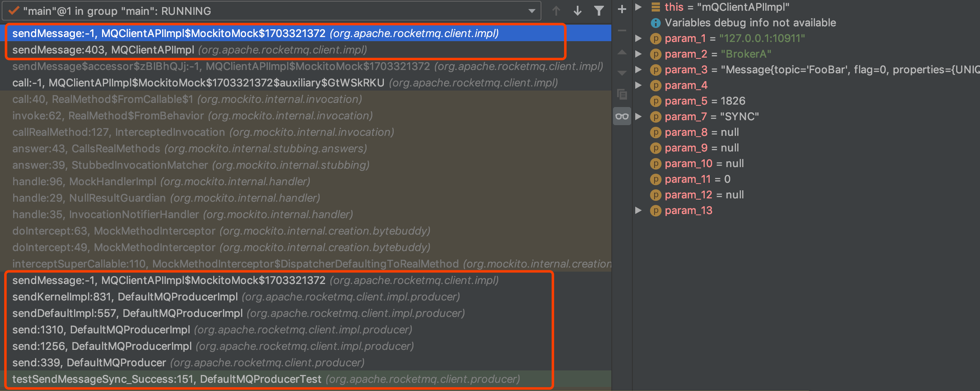The image size is (980, 391).
Task: Expand param_4 variable node
Action: (639, 85)
